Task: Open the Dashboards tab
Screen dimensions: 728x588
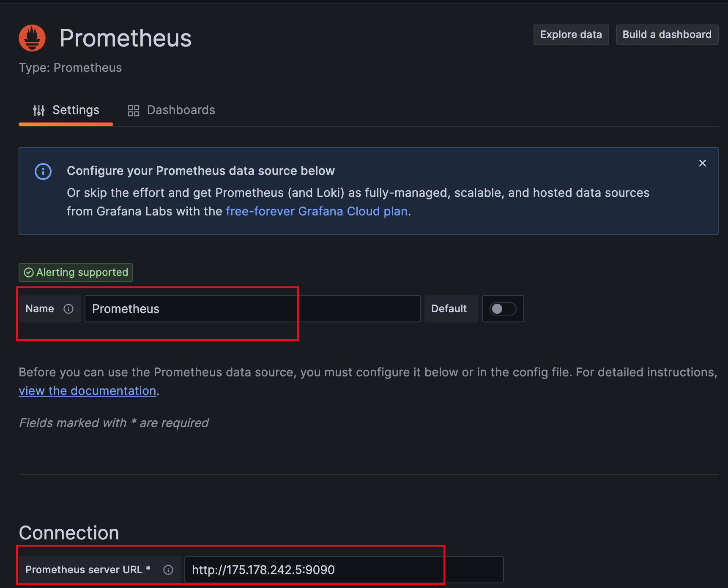Action: click(x=172, y=110)
